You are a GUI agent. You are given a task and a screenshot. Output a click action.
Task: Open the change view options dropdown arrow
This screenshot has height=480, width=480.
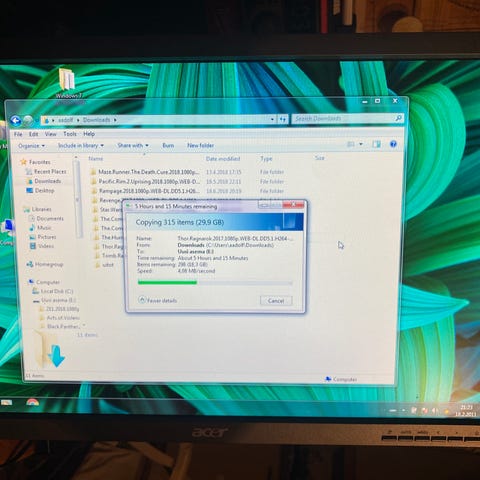pos(361,144)
